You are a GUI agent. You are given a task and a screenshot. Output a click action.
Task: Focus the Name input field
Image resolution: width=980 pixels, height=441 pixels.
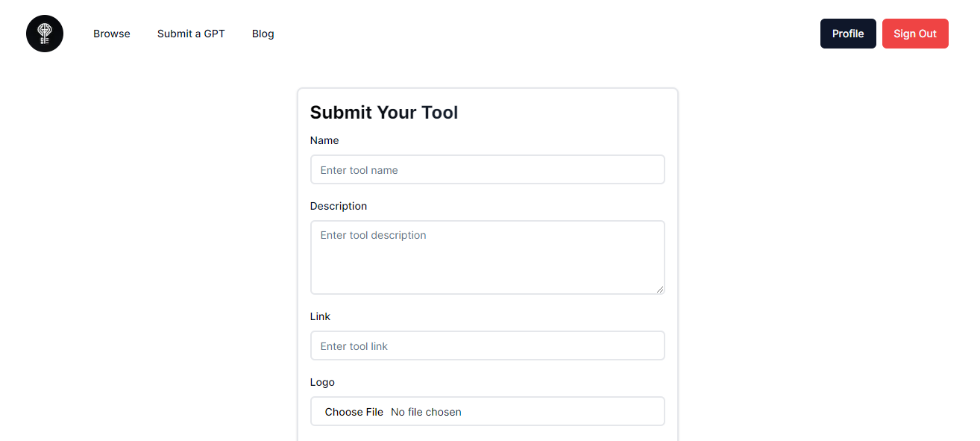point(487,169)
